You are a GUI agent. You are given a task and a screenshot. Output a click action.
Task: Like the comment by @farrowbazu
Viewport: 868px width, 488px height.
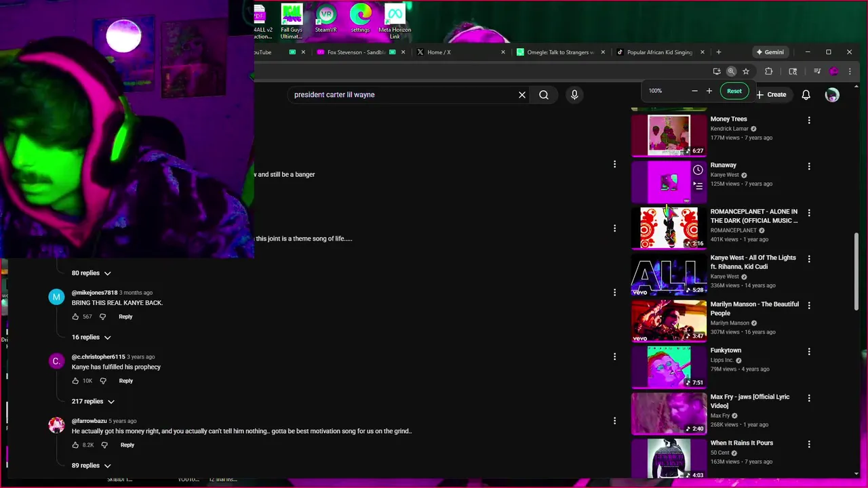tap(75, 445)
